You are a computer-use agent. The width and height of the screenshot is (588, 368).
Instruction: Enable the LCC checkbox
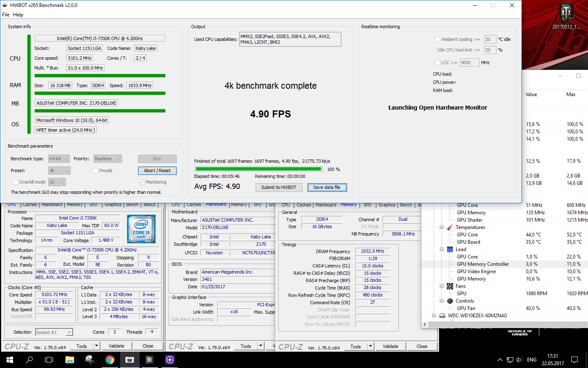437,63
